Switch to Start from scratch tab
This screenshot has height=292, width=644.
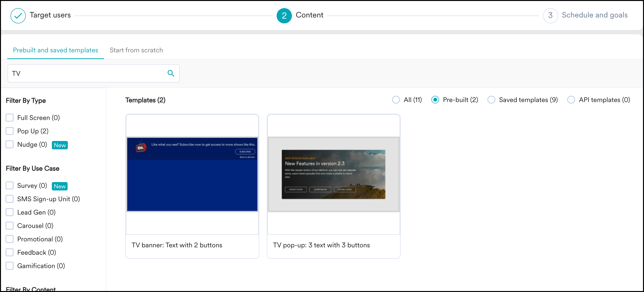[136, 50]
